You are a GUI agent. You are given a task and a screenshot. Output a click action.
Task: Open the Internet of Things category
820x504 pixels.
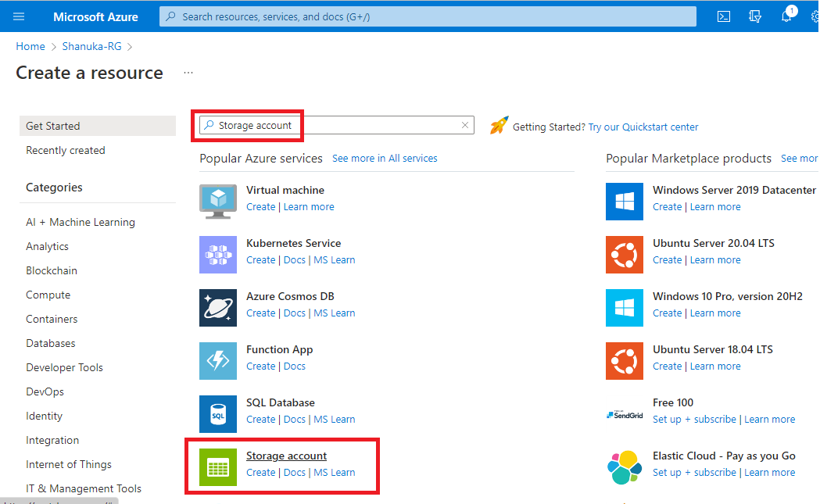click(x=69, y=464)
